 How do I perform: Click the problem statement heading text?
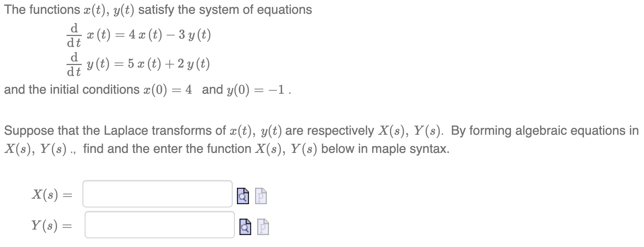[156, 9]
